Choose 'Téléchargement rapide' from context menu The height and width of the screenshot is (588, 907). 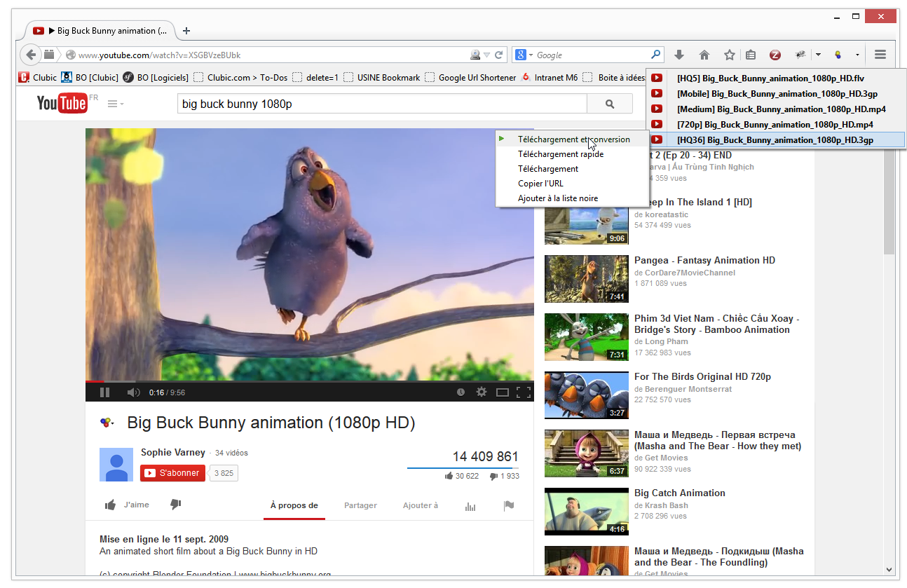point(560,154)
